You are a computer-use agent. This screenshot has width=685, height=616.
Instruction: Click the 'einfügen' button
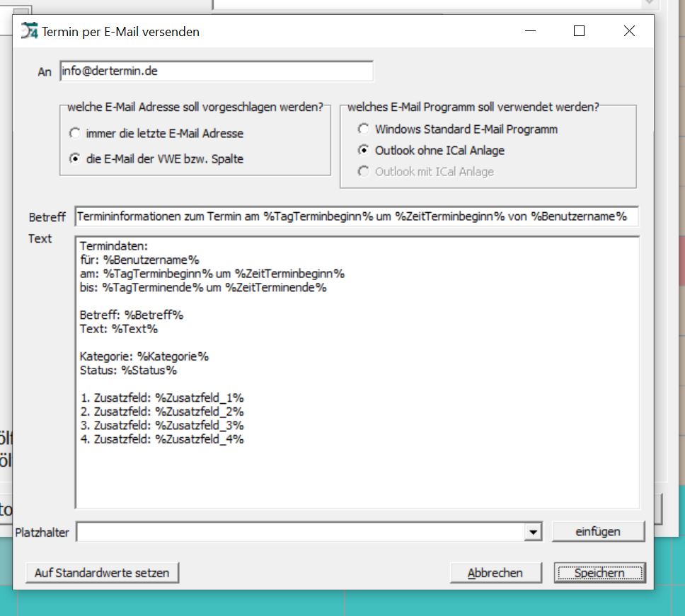(598, 531)
